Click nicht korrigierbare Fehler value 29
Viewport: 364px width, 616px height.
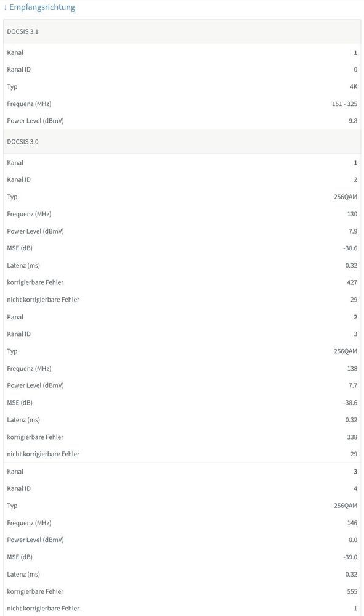click(x=353, y=300)
